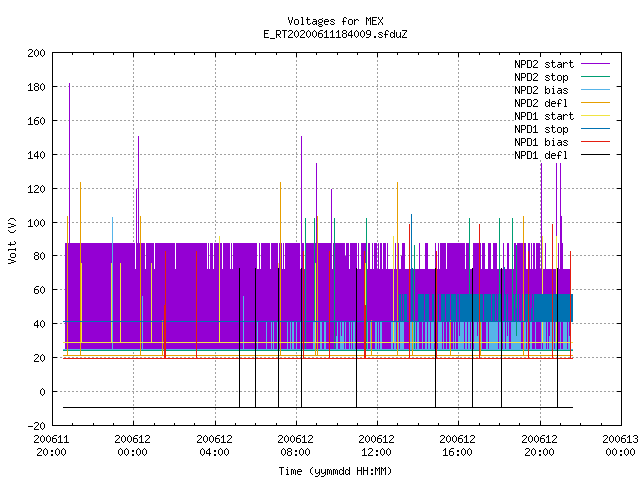Screen dimensions: 640x480
Task: Click the 'Voltages for MEX' chart title
Action: pyautogui.click(x=335, y=21)
